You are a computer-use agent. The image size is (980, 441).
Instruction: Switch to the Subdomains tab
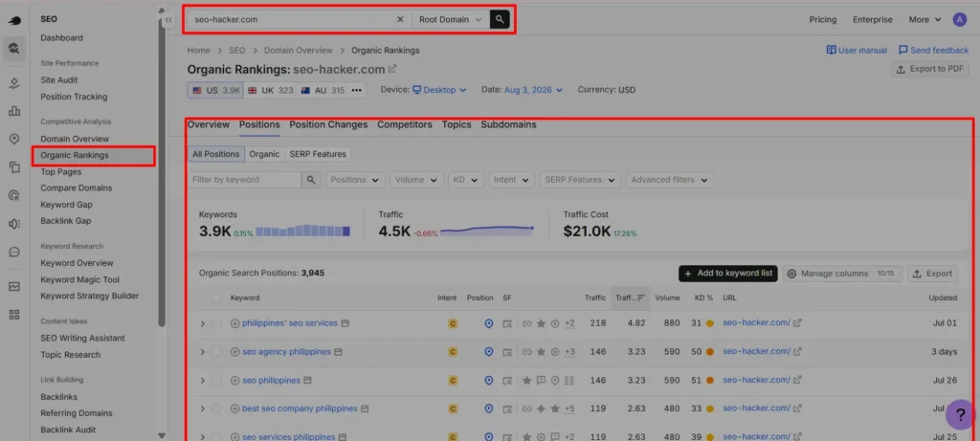point(508,124)
